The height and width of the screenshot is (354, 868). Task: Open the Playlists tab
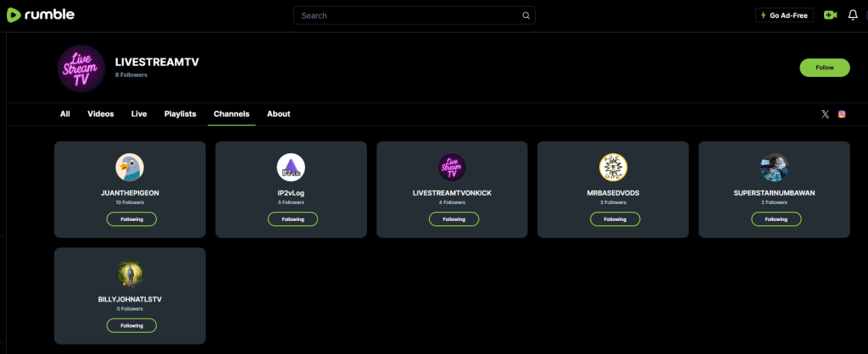(180, 114)
